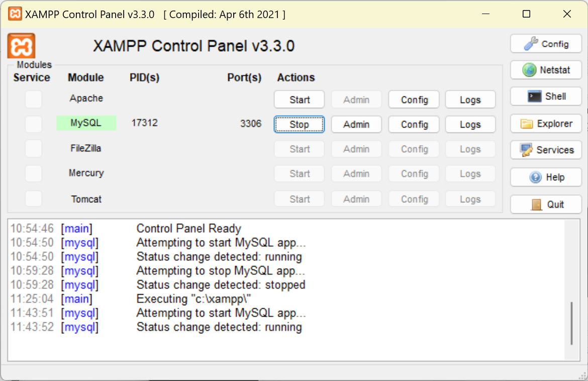Open the MySQL Logs menu
Viewport: 588px width, 381px height.
point(470,124)
